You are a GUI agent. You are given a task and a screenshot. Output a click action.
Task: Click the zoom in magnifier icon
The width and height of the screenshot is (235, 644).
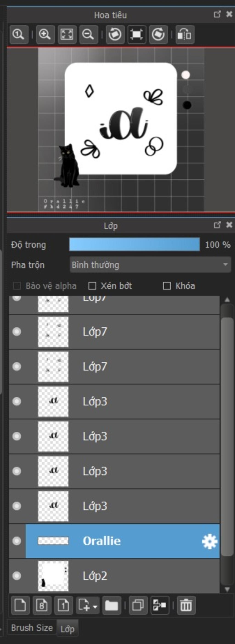pos(45,34)
